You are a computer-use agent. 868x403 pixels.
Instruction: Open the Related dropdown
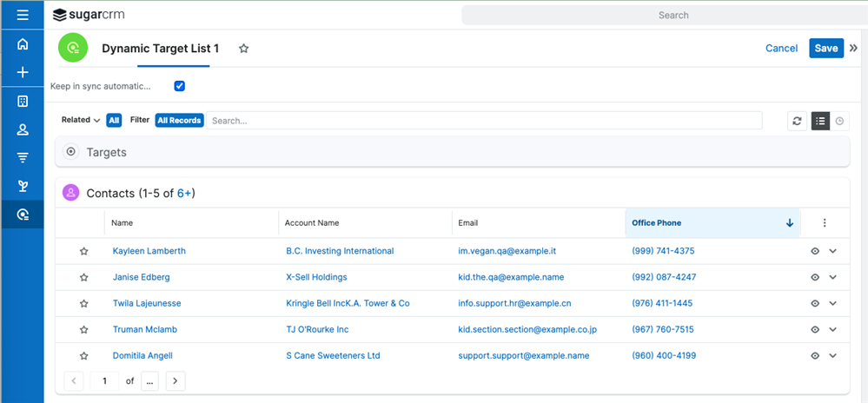(80, 120)
